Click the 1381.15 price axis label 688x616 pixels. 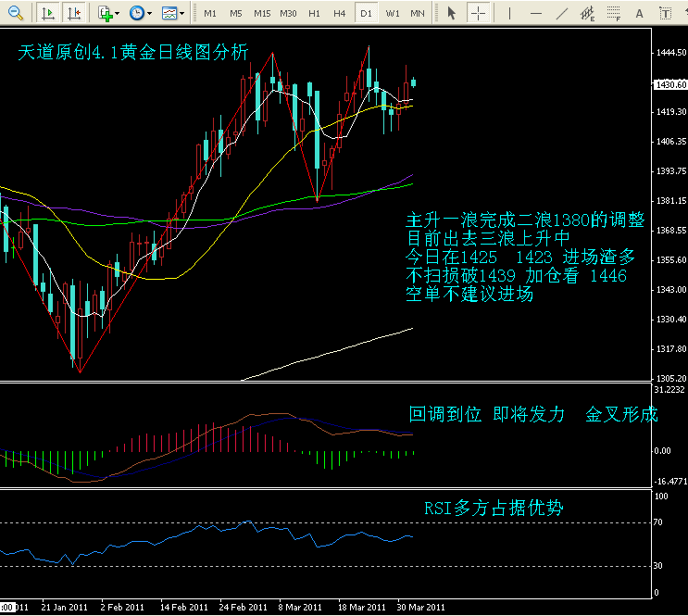(x=671, y=201)
